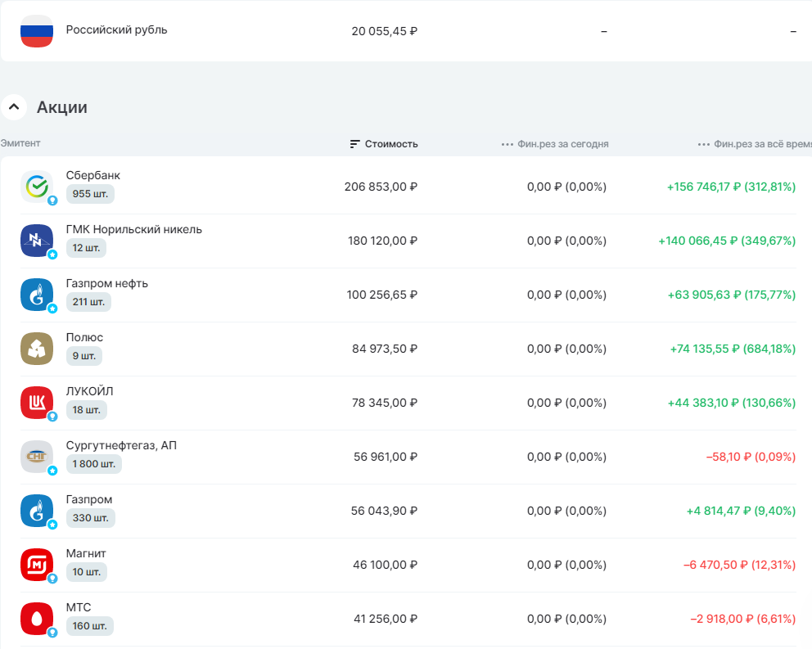Viewport: 812px width, 649px height.
Task: Click the 10 шт. quantity chip
Action: tap(87, 572)
